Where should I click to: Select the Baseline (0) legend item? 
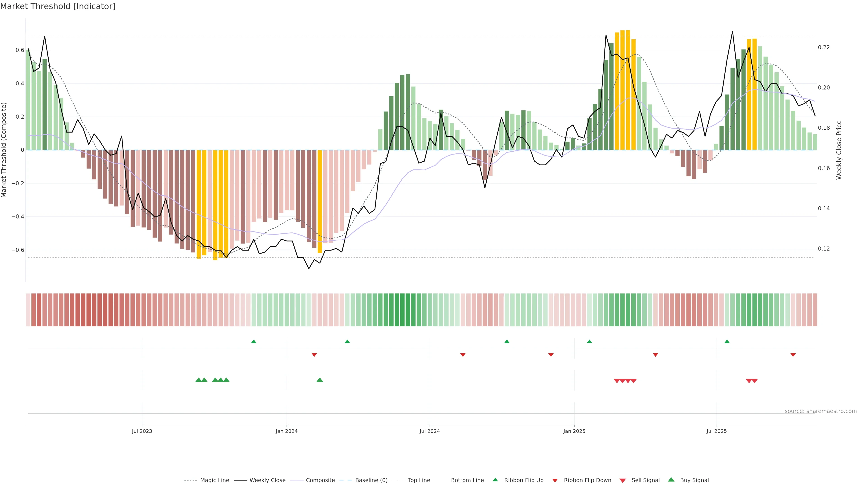coord(371,480)
